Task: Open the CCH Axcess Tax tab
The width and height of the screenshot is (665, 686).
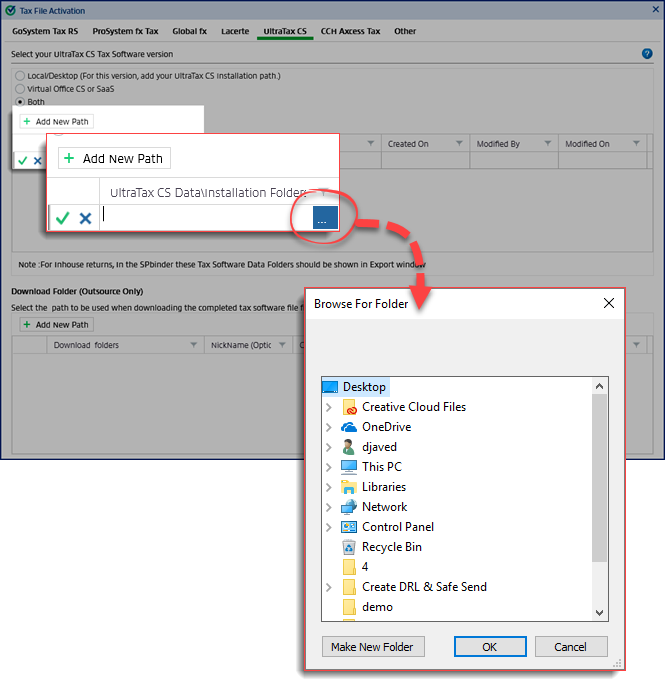Action: click(x=350, y=31)
